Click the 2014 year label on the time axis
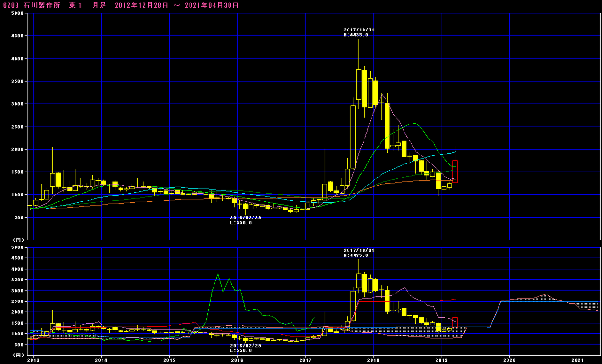 pos(101,360)
